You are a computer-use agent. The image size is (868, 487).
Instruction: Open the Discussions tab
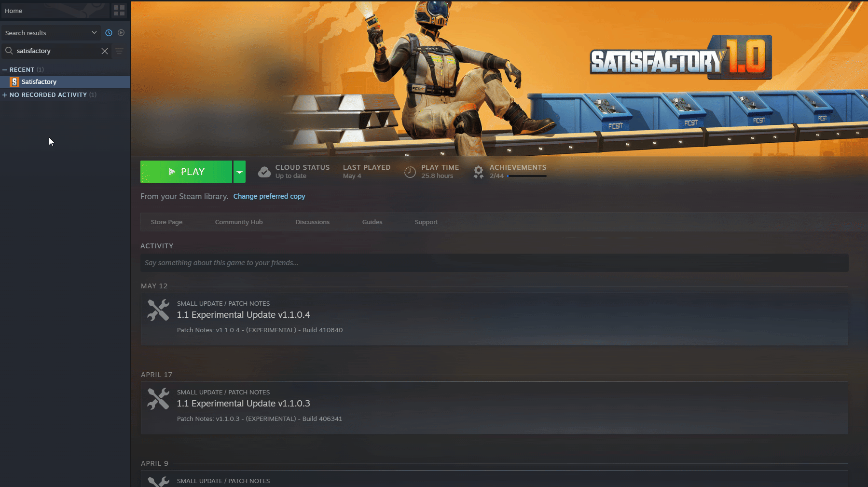[x=313, y=222]
